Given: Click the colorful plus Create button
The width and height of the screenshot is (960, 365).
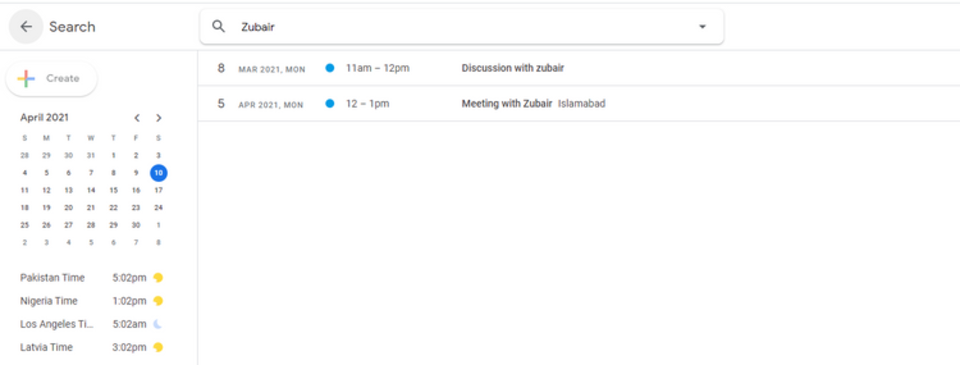Looking at the screenshot, I should coord(51,78).
